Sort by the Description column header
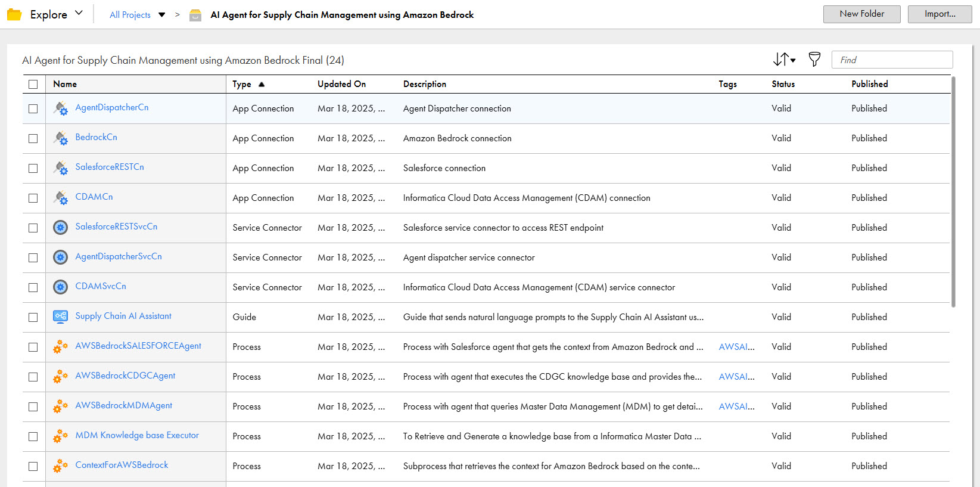Image resolution: width=980 pixels, height=487 pixels. pos(425,84)
